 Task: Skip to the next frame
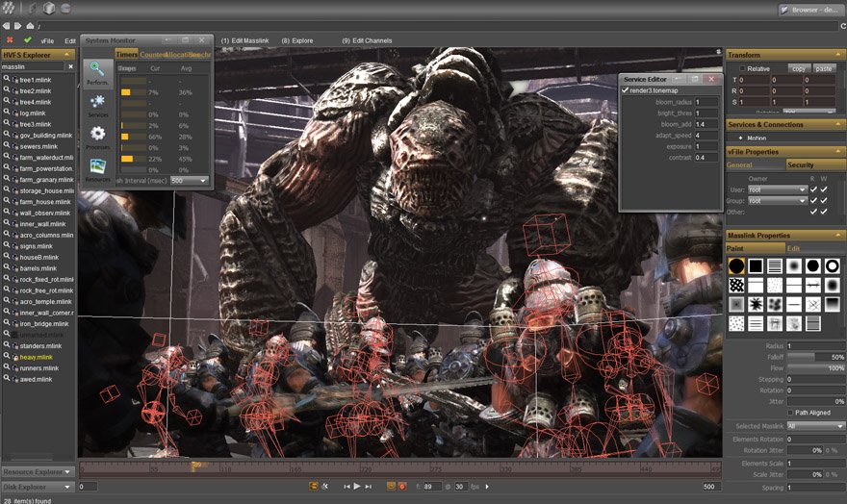[368, 486]
